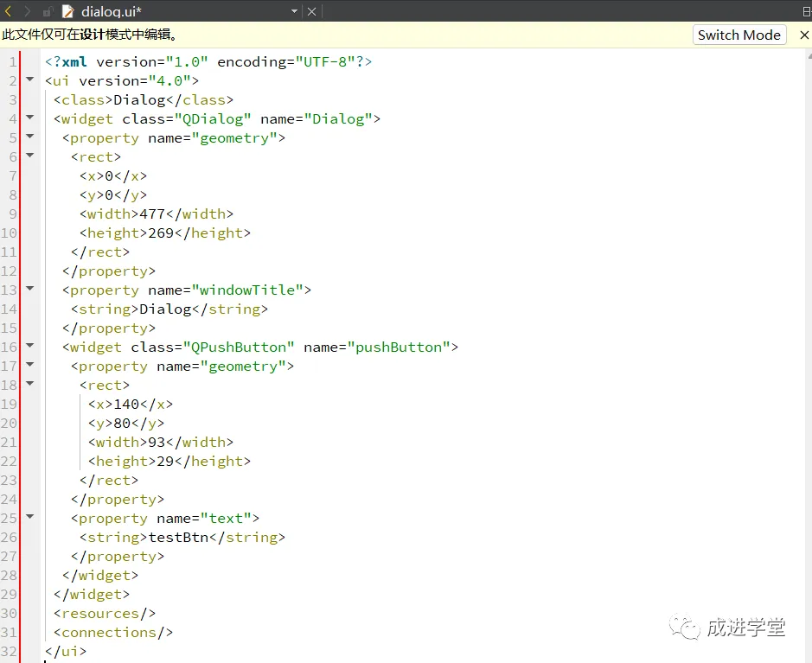This screenshot has height=663, width=812.
Task: Click the connections tag on line 31
Action: [113, 633]
